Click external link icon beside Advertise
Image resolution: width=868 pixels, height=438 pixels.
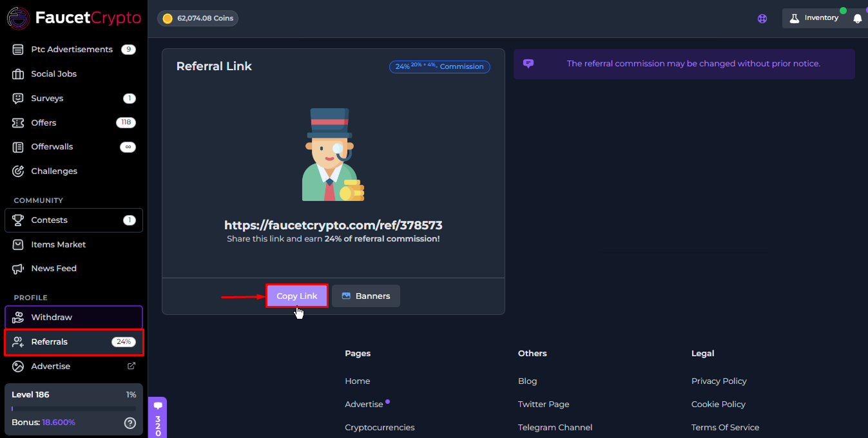click(131, 366)
